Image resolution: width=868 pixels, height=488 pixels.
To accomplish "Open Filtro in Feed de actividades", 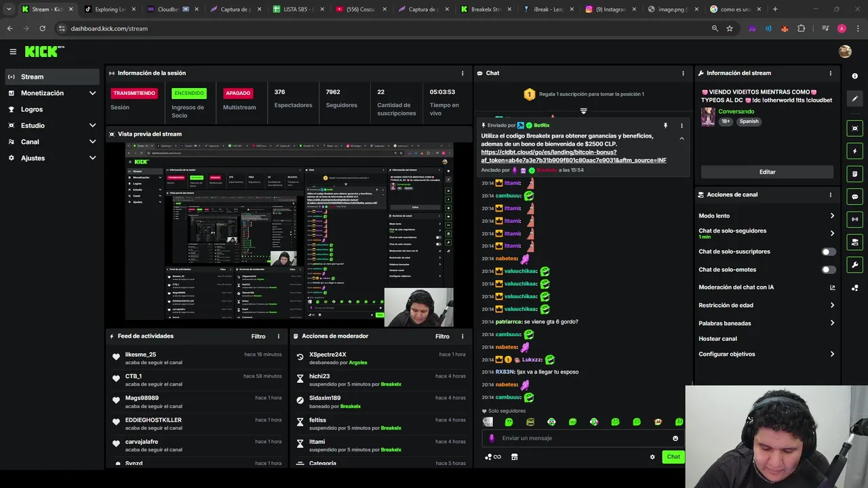I will click(258, 336).
